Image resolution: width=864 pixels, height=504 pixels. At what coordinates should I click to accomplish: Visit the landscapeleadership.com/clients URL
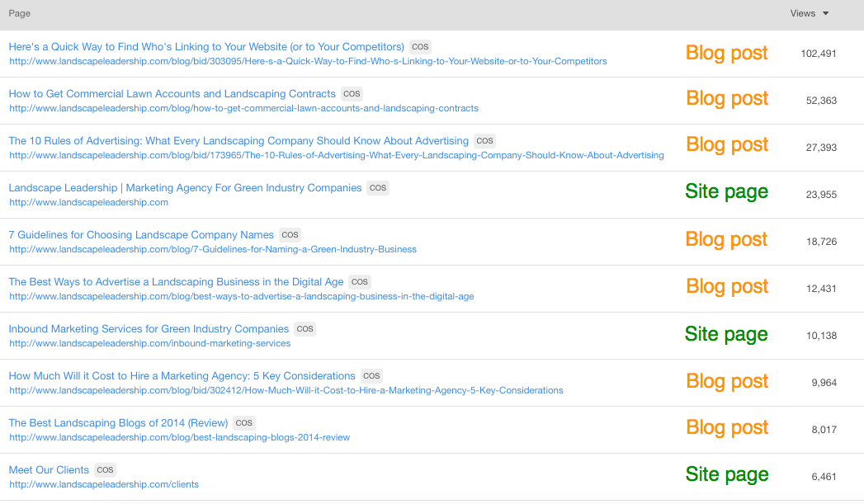(x=103, y=484)
